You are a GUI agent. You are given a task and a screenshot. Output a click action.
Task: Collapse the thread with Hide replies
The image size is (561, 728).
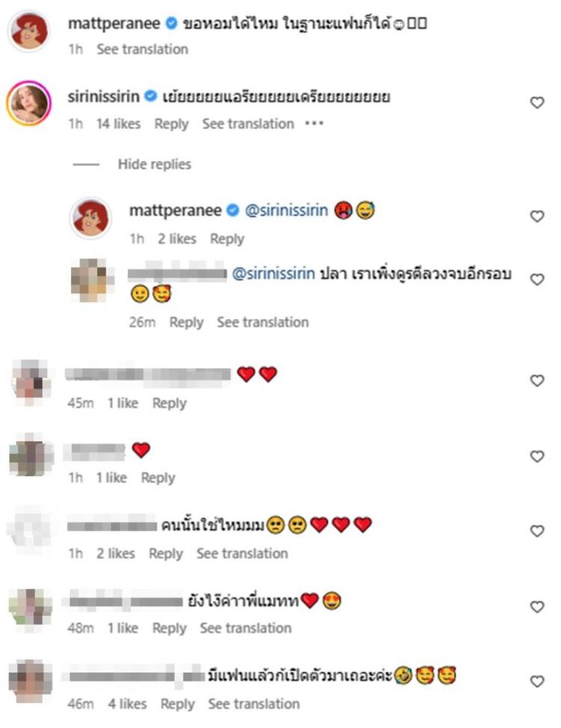155,164
